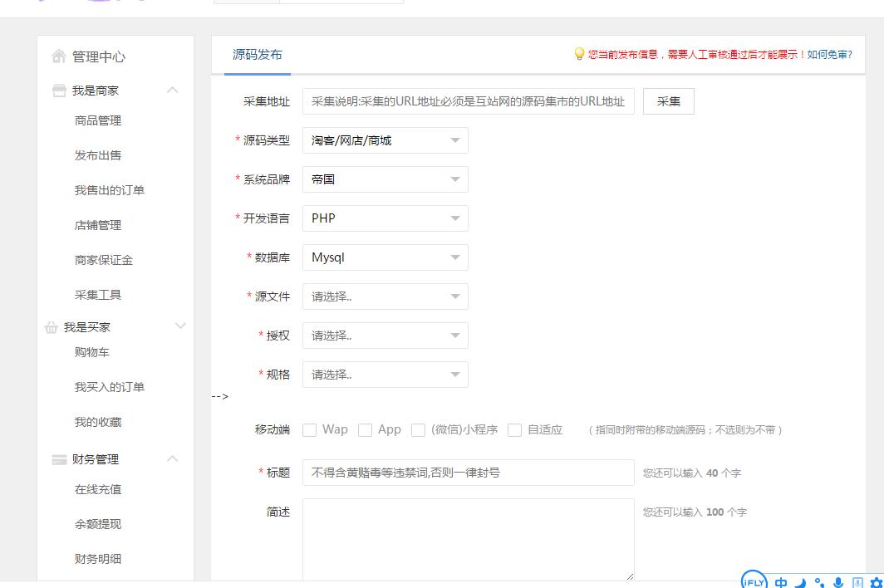Screen dimensions: 884x588
Task: Click the iFLY microphone voice input icon
Action: tap(838, 582)
